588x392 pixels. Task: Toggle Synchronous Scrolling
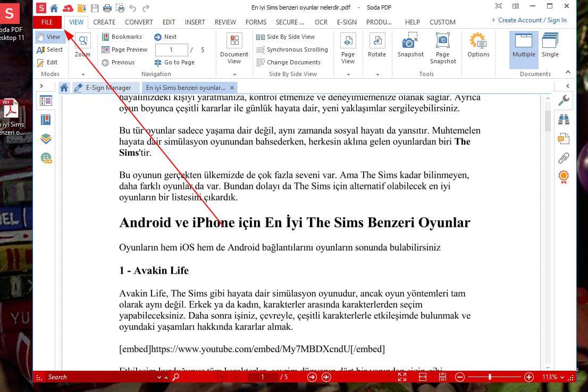[x=292, y=49]
